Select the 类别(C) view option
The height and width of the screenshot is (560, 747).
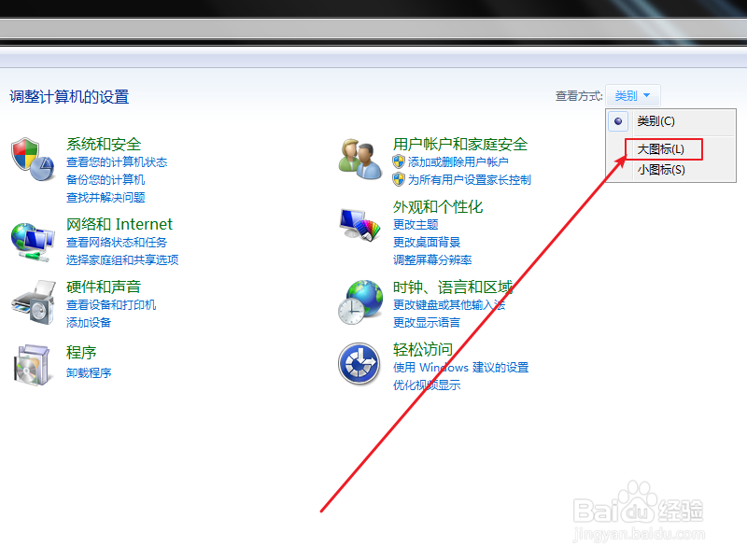656,121
